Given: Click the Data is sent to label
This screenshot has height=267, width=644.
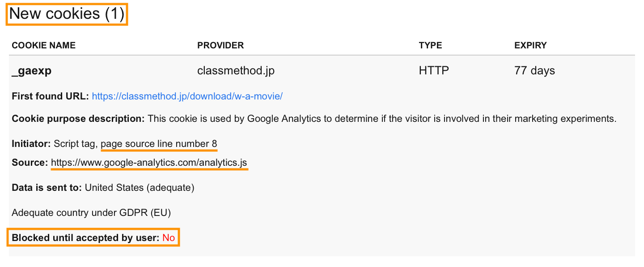Looking at the screenshot, I should coord(47,188).
